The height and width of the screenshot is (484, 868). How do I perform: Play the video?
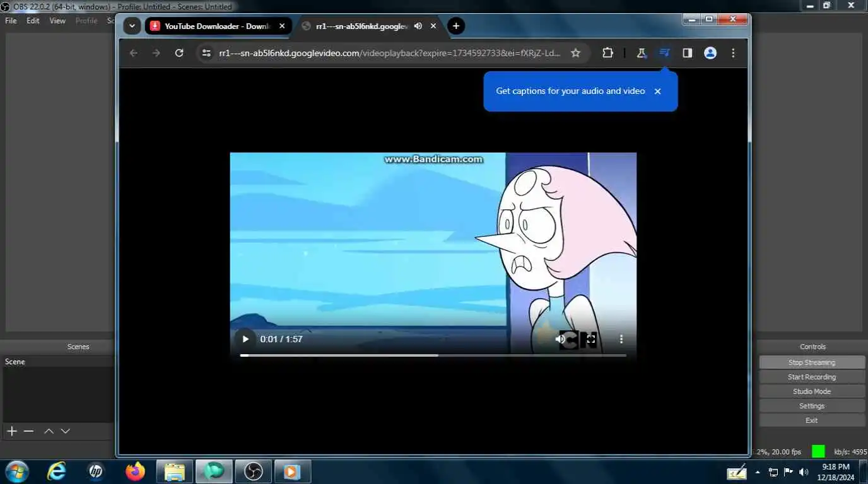(245, 339)
